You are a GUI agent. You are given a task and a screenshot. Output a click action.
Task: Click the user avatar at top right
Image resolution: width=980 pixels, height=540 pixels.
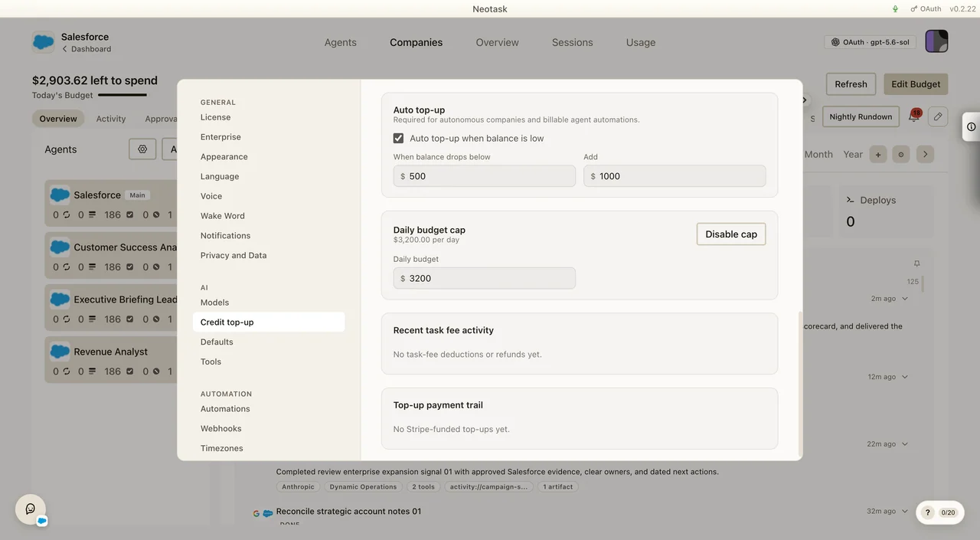point(936,41)
